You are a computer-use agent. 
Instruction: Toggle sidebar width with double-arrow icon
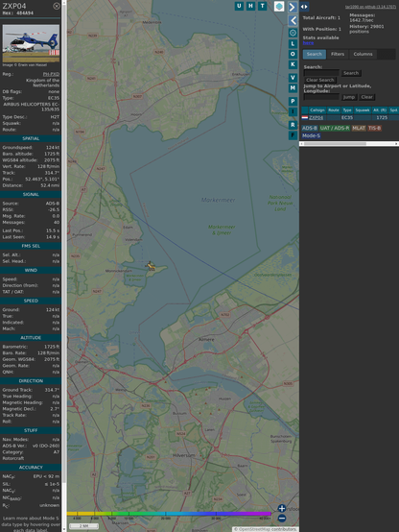(304, 7)
